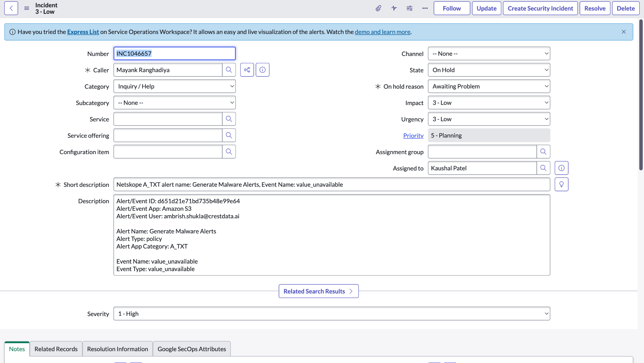The image size is (644, 363).
Task: Click the back arrow button
Action: 11,8
